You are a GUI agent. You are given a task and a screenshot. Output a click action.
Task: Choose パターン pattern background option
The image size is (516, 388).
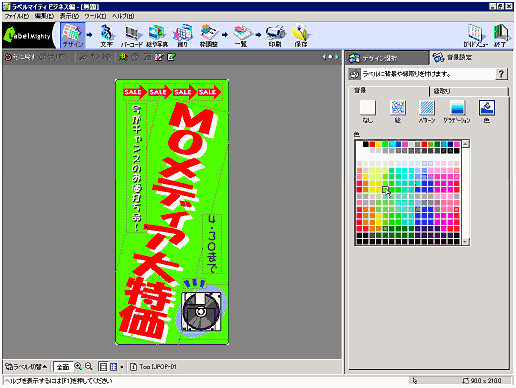coord(427,112)
